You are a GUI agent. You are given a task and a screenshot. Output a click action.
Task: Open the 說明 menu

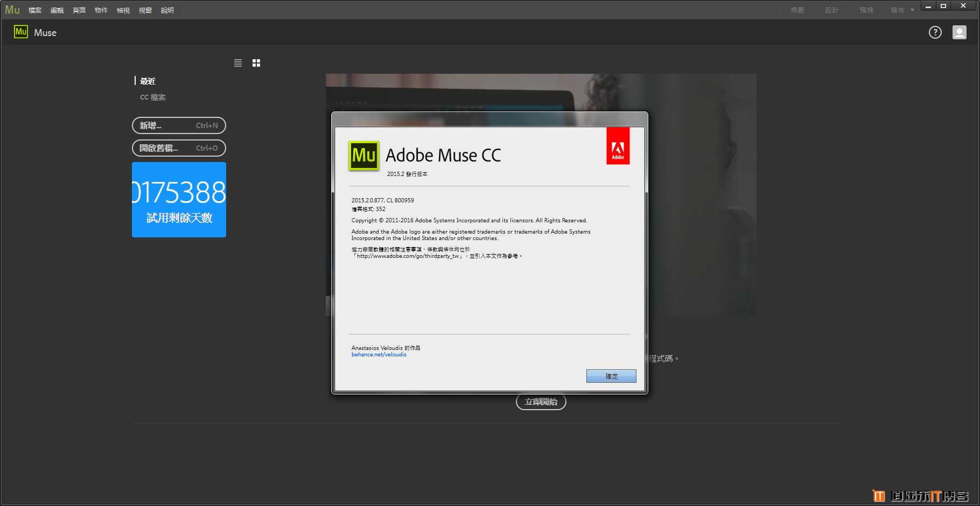pos(167,10)
